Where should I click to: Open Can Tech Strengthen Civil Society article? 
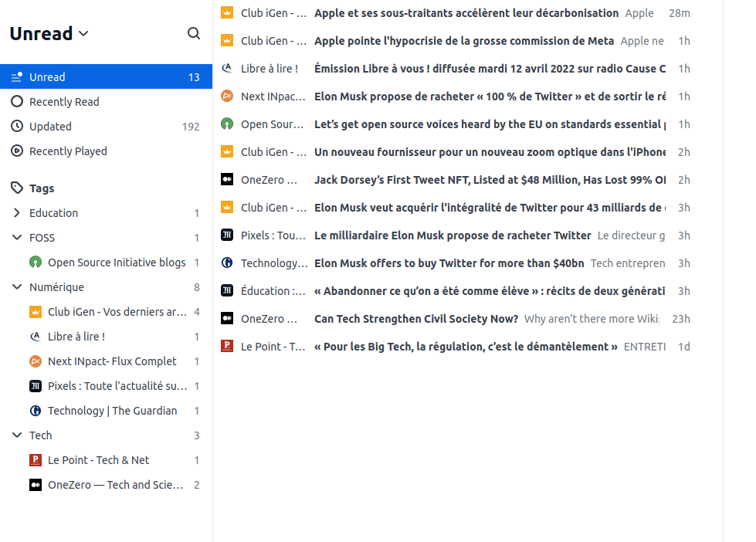(416, 319)
